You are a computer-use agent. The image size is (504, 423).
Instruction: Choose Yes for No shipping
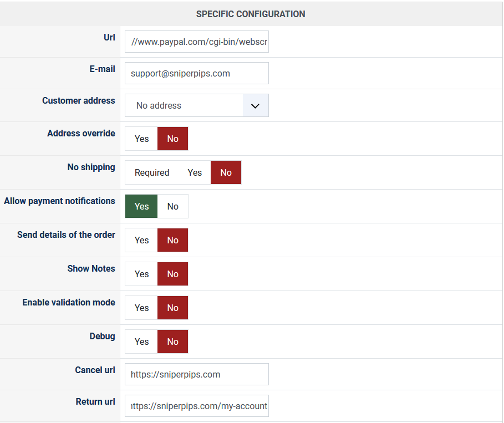tap(195, 172)
